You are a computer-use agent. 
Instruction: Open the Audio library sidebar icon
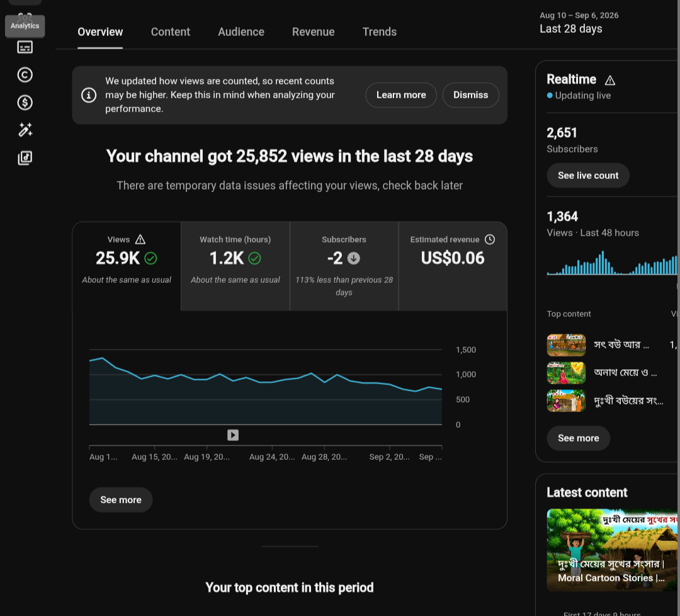click(25, 157)
